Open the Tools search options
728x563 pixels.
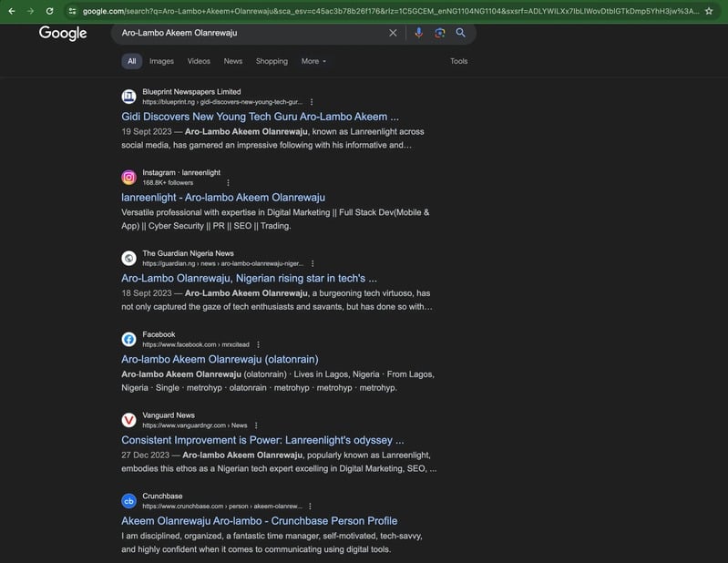click(458, 61)
